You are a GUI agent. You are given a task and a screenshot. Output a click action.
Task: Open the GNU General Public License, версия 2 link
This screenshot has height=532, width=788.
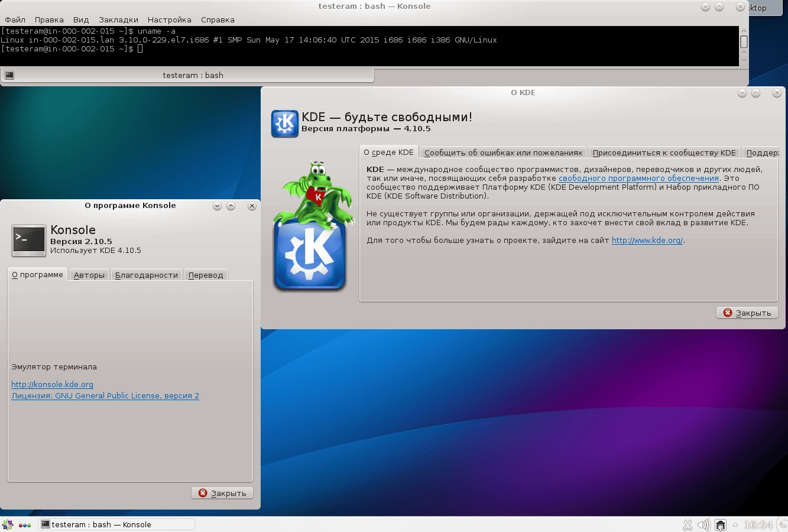105,395
